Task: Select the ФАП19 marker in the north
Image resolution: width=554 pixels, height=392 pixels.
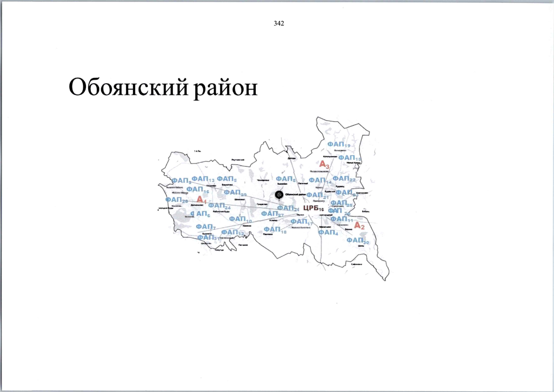Action: point(338,144)
